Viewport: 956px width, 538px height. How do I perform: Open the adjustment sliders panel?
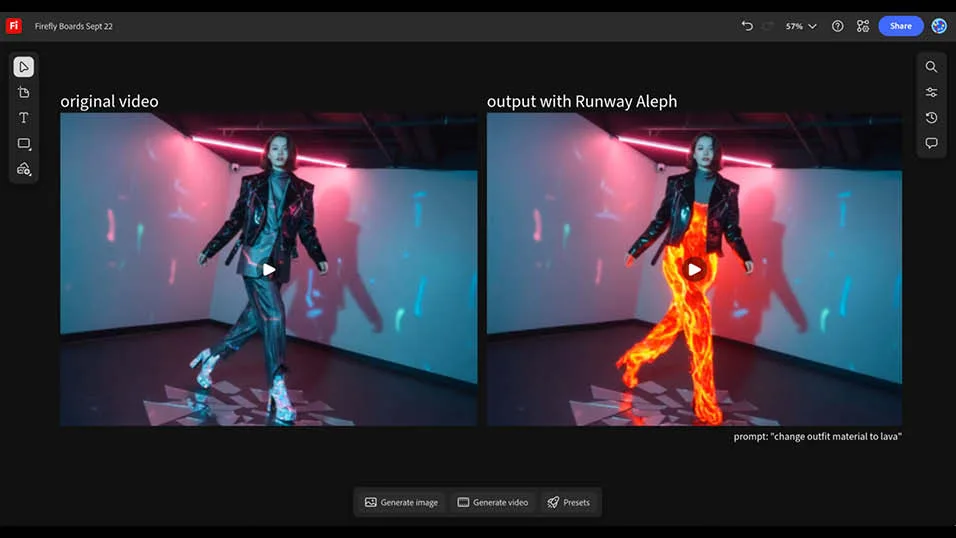(931, 93)
